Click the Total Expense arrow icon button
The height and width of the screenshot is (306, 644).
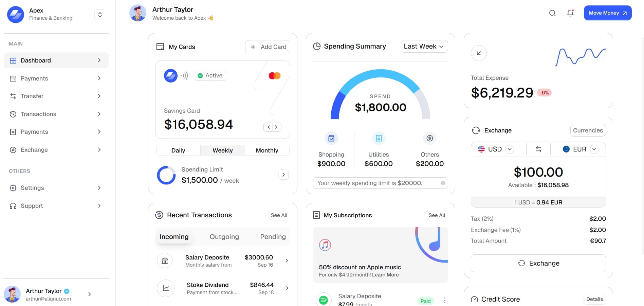[479, 53]
